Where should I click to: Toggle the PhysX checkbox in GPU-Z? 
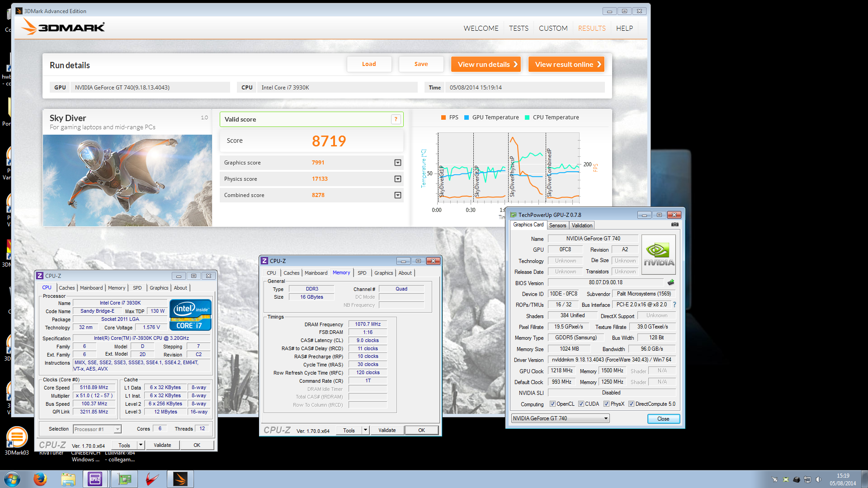(x=606, y=404)
